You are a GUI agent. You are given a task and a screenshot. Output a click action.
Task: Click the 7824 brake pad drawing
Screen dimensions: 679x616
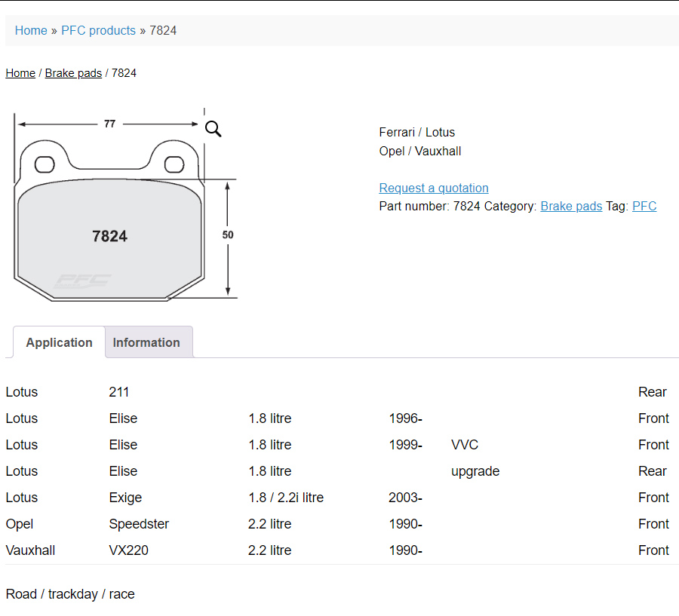(109, 236)
